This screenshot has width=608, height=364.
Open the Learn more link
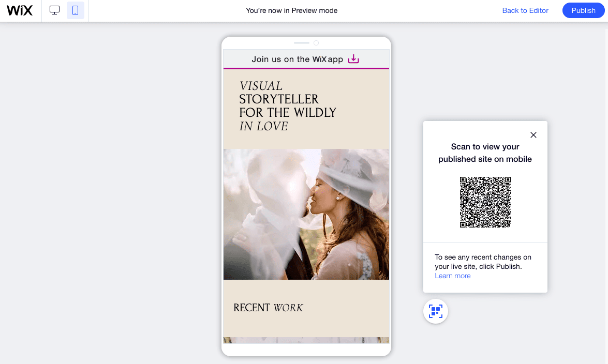coord(453,276)
